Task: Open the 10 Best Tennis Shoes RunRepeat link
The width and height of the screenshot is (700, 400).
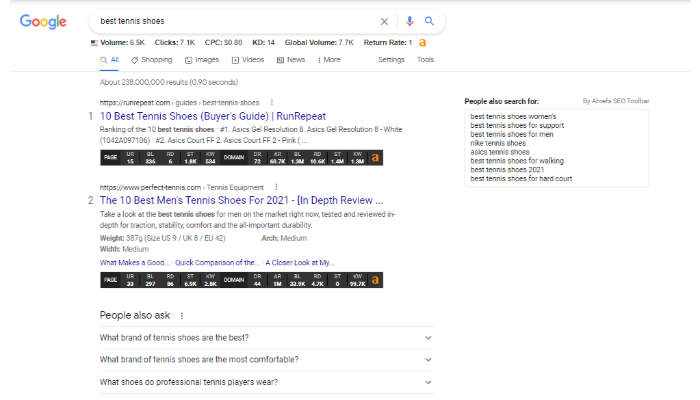Action: (x=213, y=116)
